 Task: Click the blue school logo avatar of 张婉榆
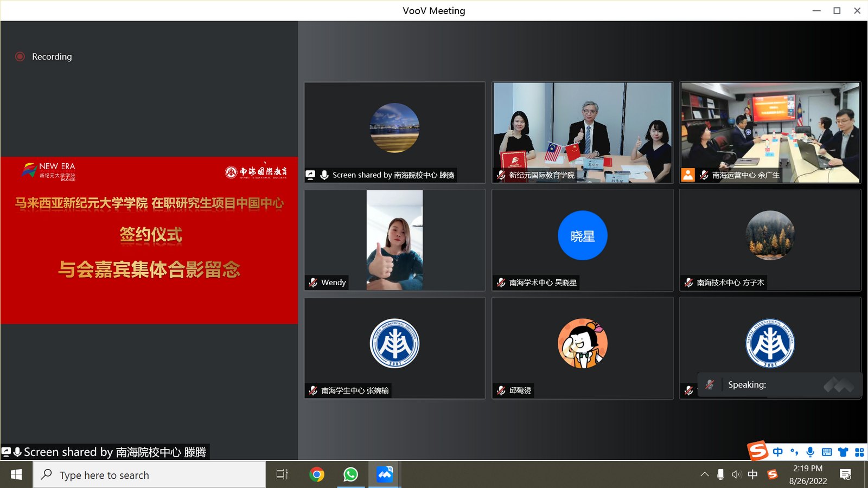click(394, 343)
